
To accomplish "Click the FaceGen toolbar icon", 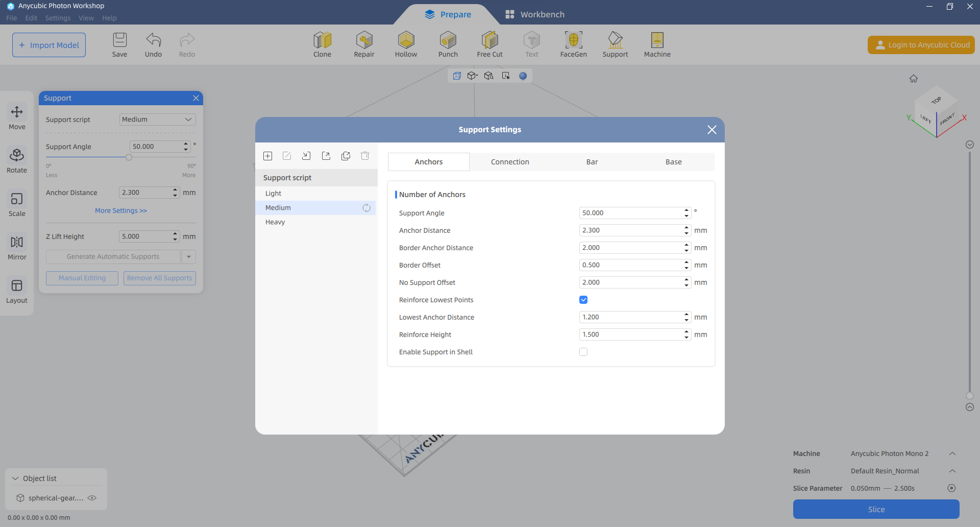I will click(573, 44).
